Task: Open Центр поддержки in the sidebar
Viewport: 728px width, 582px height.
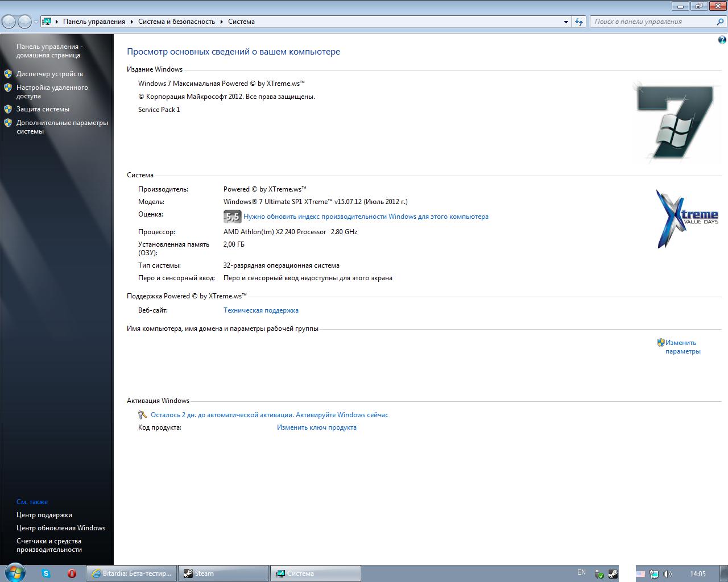Action: coord(44,515)
